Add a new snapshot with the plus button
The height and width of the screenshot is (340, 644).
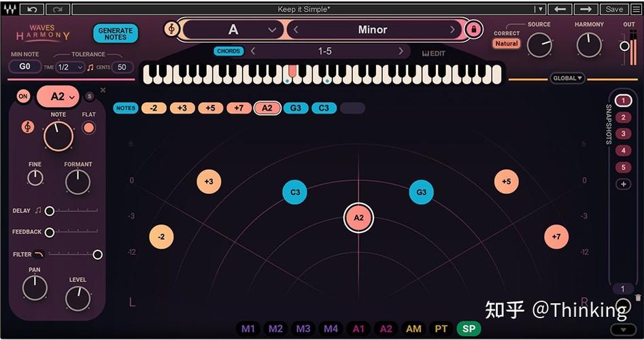[623, 184]
